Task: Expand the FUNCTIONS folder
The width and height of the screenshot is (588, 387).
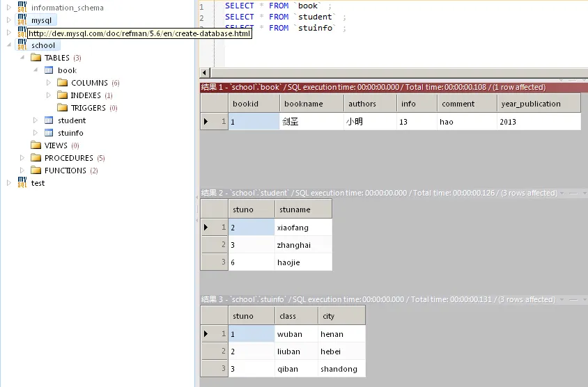Action: tap(22, 171)
